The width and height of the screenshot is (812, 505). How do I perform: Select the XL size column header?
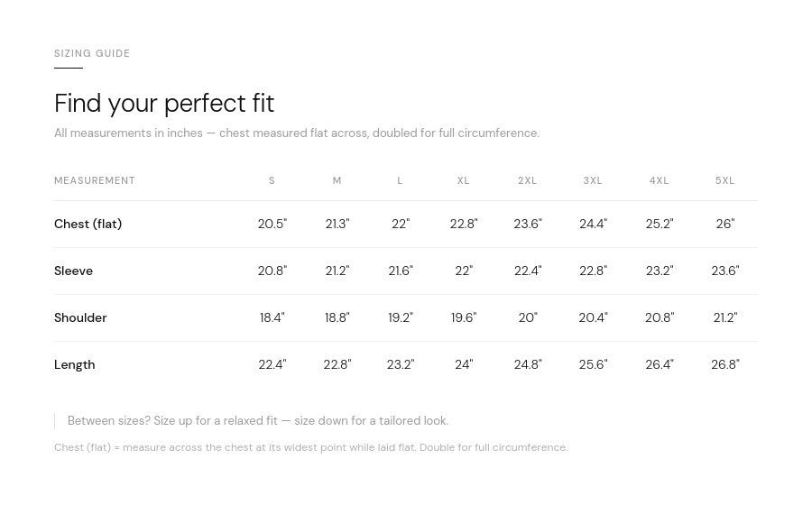point(464,181)
